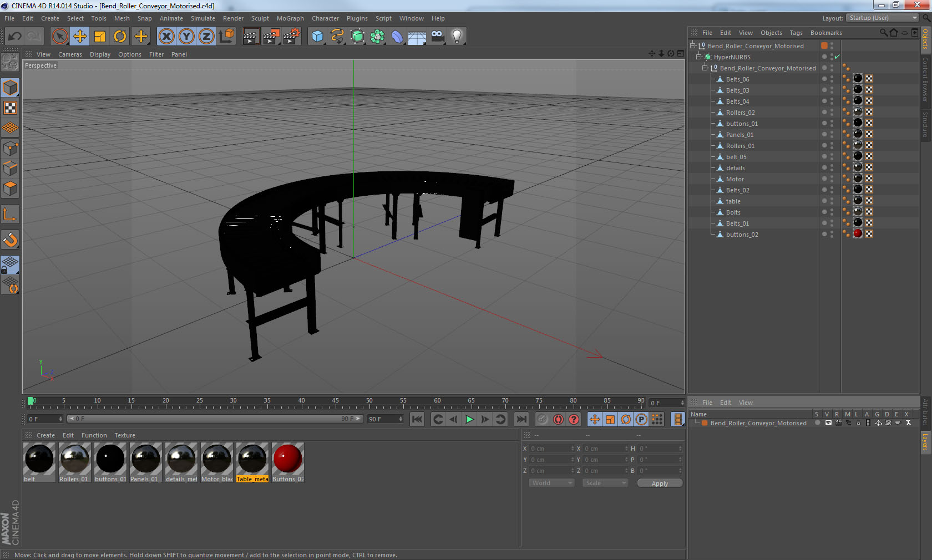Open the World coordinate dropdown

(x=551, y=483)
